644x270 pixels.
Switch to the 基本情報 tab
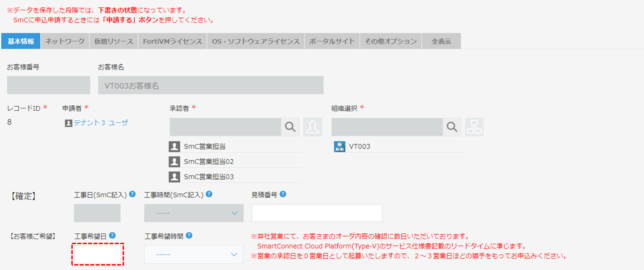pos(21,41)
